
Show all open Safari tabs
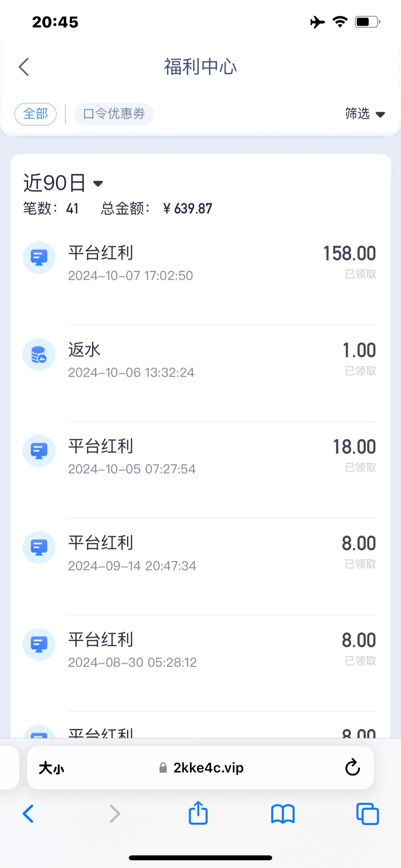click(x=367, y=814)
